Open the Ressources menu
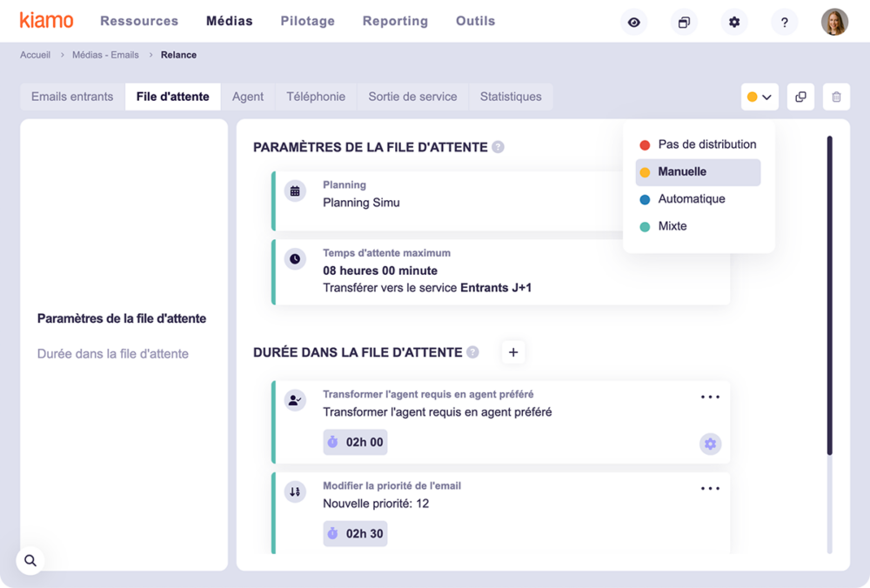 (x=139, y=21)
